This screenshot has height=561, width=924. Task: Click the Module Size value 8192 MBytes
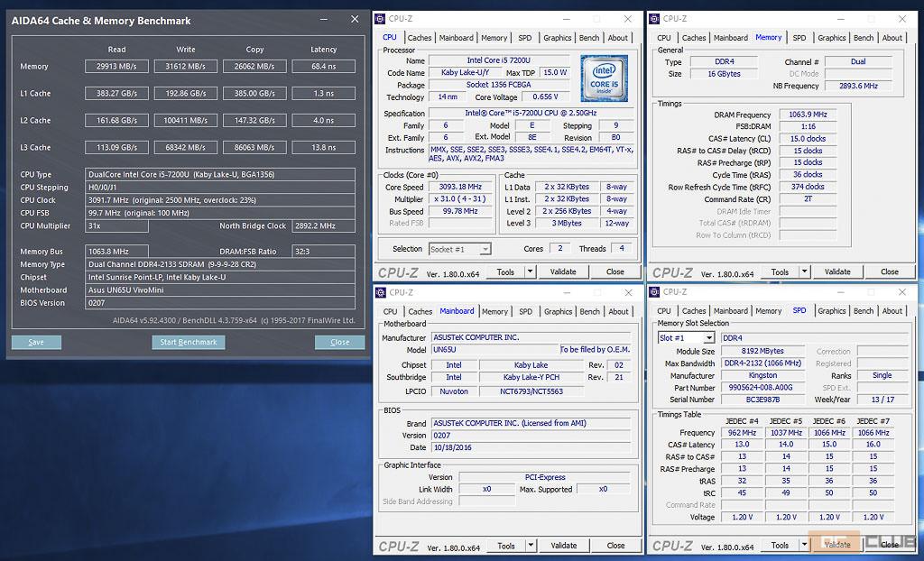coord(763,351)
